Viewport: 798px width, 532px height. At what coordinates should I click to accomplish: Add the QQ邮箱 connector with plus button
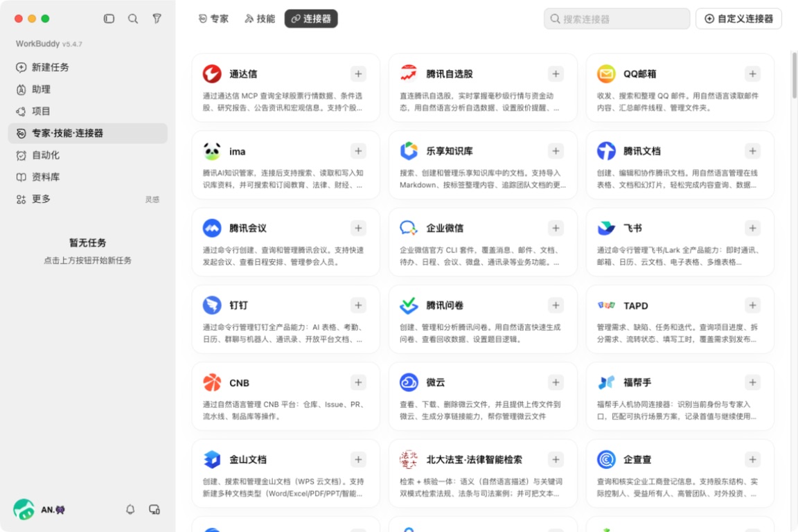point(753,74)
